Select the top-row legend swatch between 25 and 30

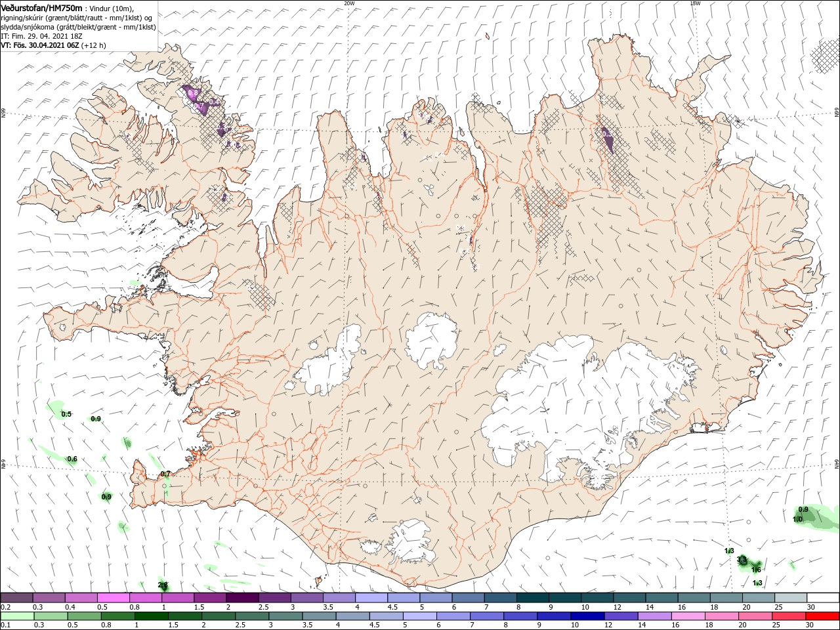(791, 598)
